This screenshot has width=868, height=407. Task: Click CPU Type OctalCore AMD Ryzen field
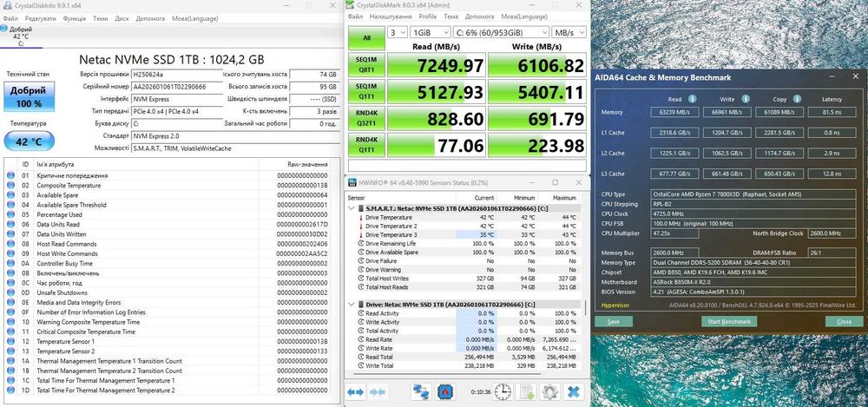(x=753, y=194)
